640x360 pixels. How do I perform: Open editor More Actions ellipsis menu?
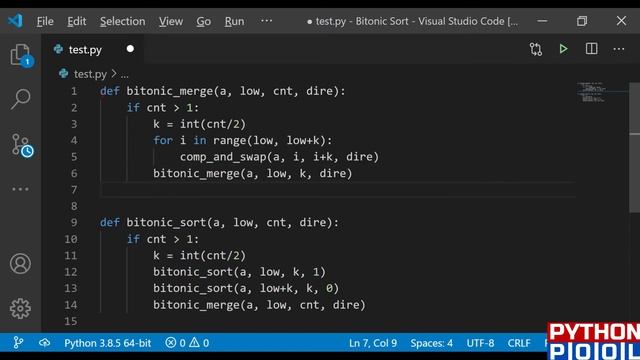pos(619,49)
